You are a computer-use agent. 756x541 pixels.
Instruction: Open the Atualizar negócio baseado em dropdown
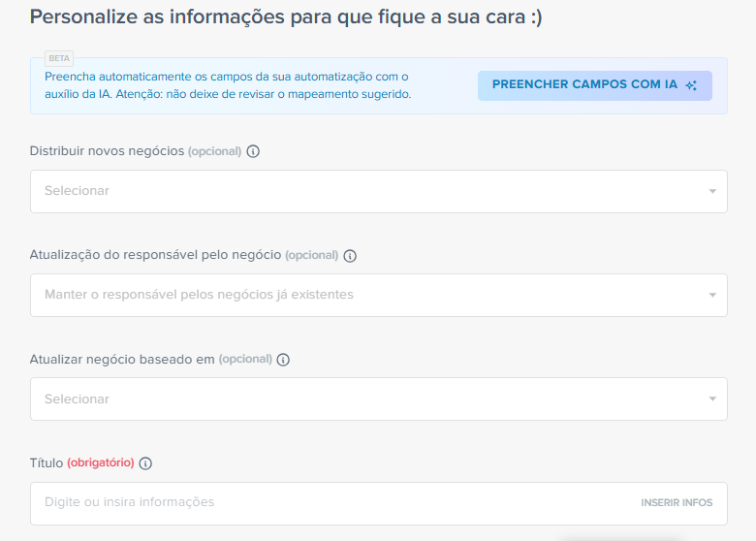coord(378,398)
